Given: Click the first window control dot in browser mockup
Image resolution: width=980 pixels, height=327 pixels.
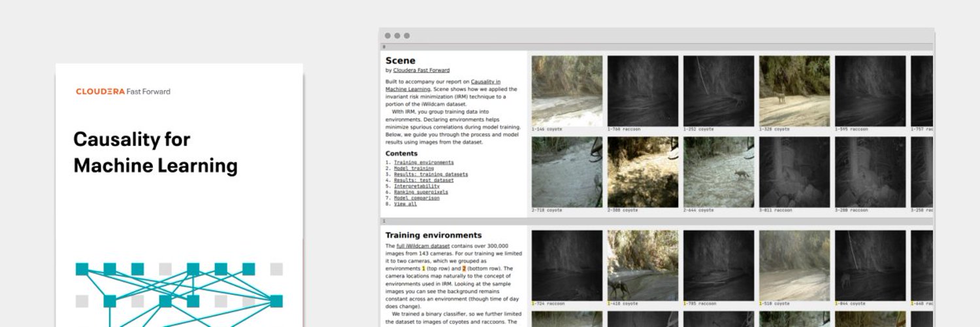Looking at the screenshot, I should tap(387, 36).
